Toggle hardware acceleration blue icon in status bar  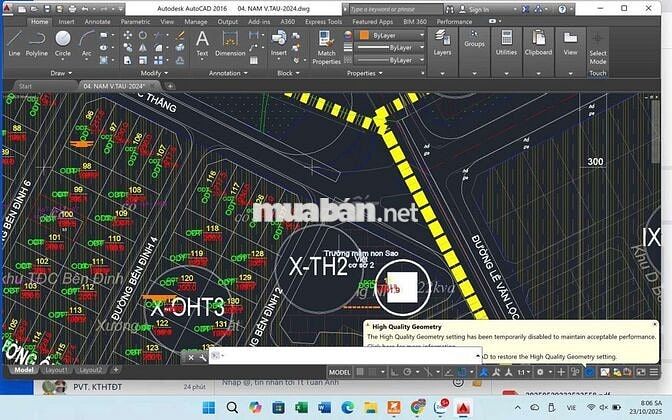(590, 372)
